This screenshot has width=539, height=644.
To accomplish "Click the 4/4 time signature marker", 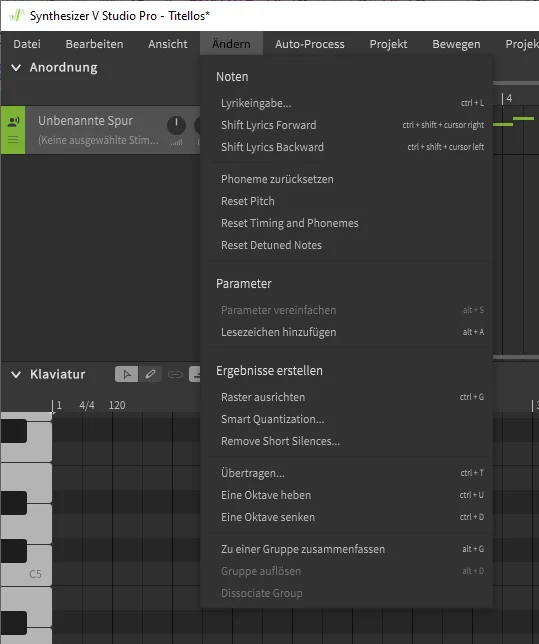I will (x=87, y=405).
